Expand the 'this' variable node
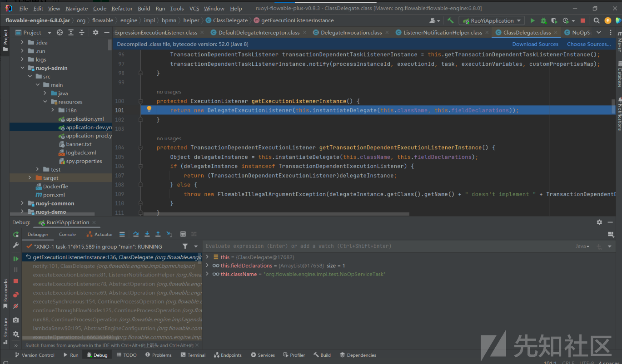The width and height of the screenshot is (622, 364). coord(207,257)
